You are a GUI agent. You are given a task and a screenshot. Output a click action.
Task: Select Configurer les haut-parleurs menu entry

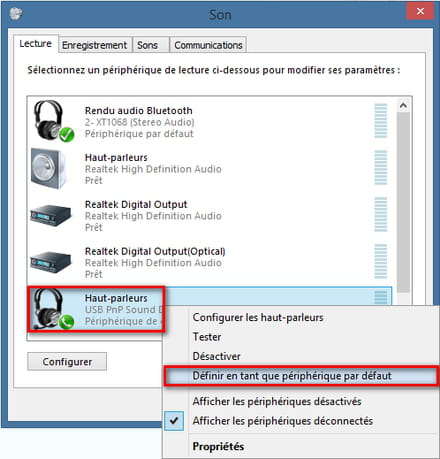[258, 317]
